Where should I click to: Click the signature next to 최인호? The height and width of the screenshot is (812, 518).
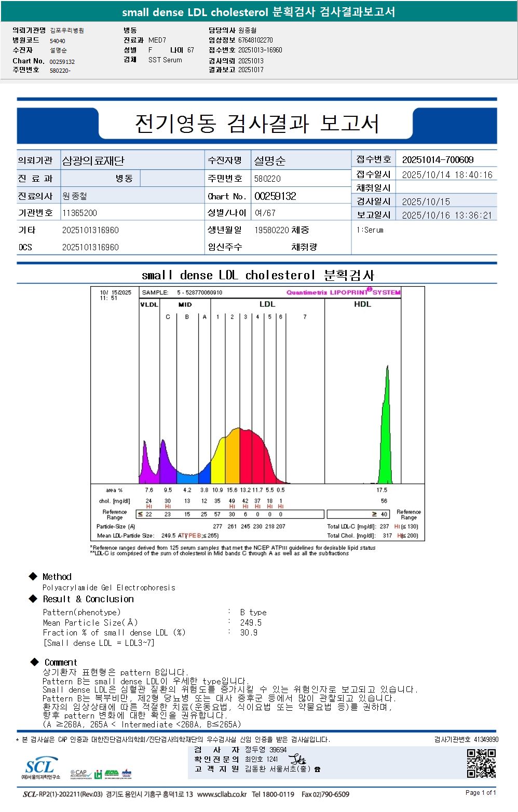pyautogui.click(x=297, y=759)
